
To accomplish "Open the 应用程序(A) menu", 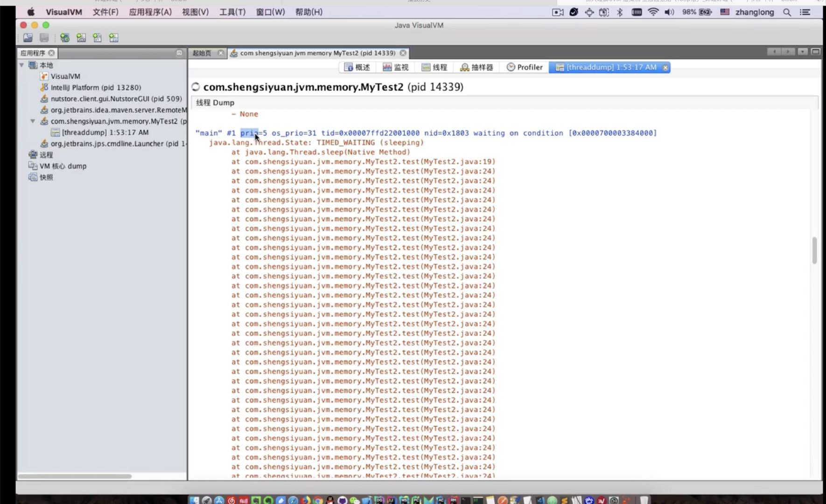I will pyautogui.click(x=150, y=12).
